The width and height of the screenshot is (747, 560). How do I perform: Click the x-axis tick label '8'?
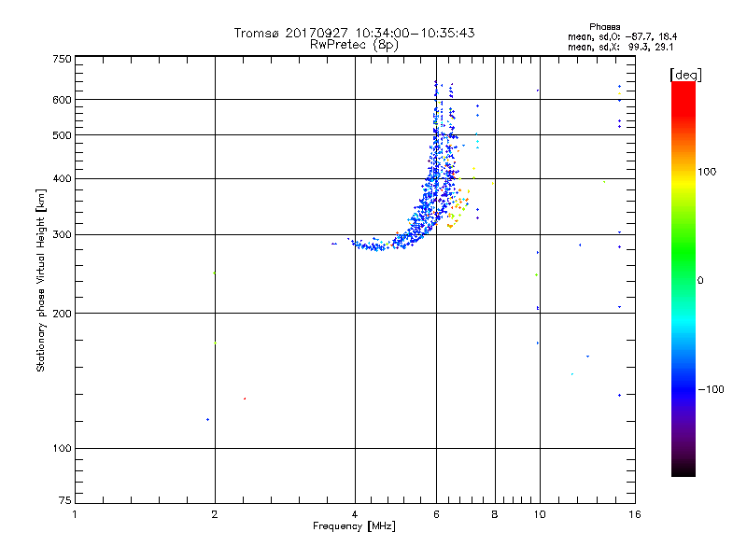pyautogui.click(x=495, y=514)
